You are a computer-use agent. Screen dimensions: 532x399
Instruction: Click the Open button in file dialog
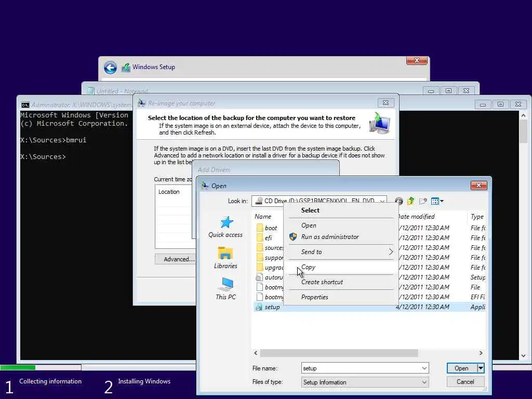(x=462, y=368)
